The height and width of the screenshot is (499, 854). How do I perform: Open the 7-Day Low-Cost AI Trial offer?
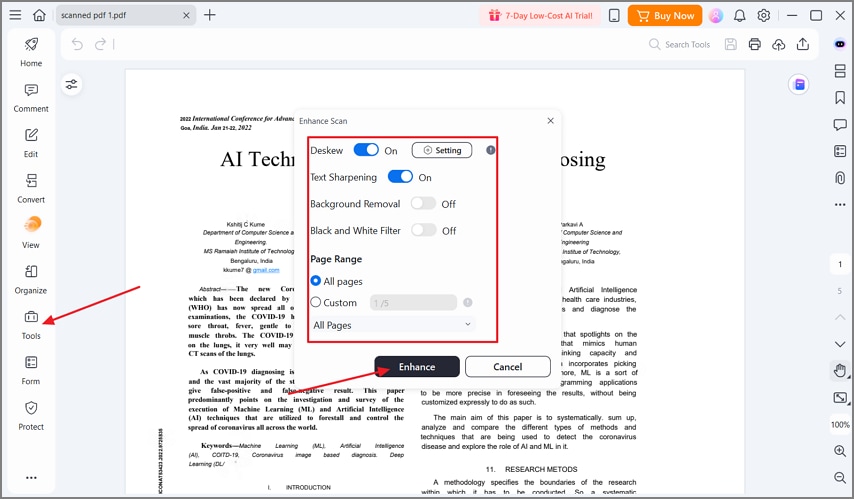540,16
